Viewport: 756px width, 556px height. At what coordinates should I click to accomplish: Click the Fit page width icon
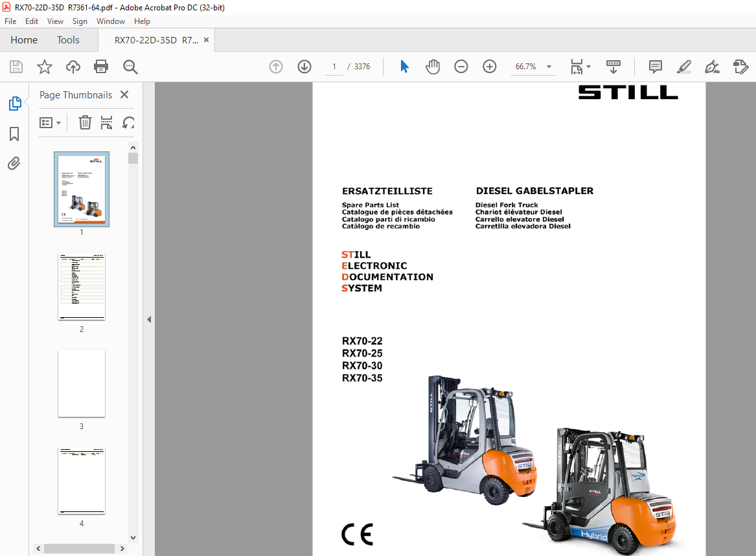pyautogui.click(x=577, y=67)
